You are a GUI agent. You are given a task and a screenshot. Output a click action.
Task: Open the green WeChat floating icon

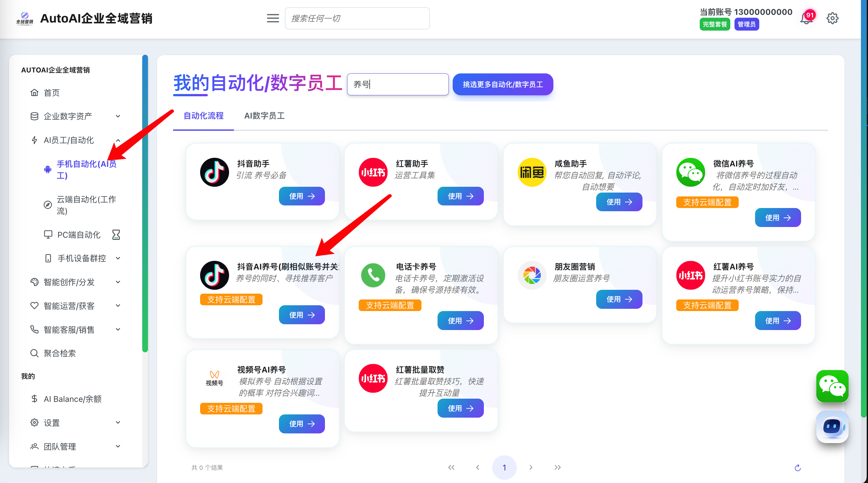(x=832, y=386)
